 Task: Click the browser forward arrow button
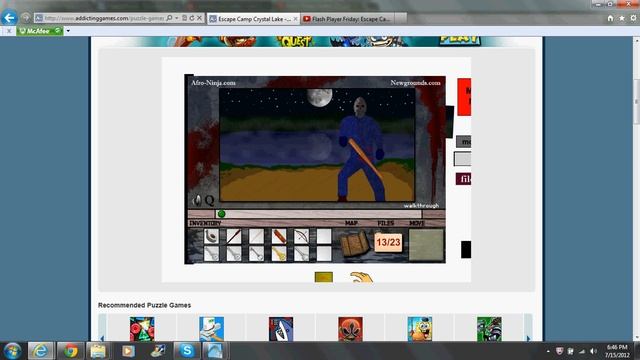[26, 18]
